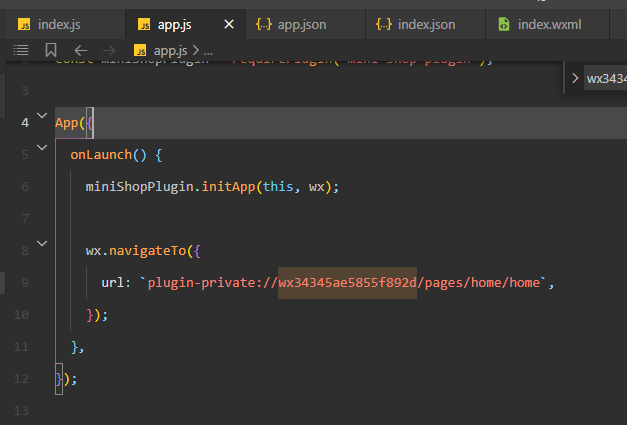Click the breadcrumb ellipsis after app.js
627x425 pixels.
[x=208, y=51]
